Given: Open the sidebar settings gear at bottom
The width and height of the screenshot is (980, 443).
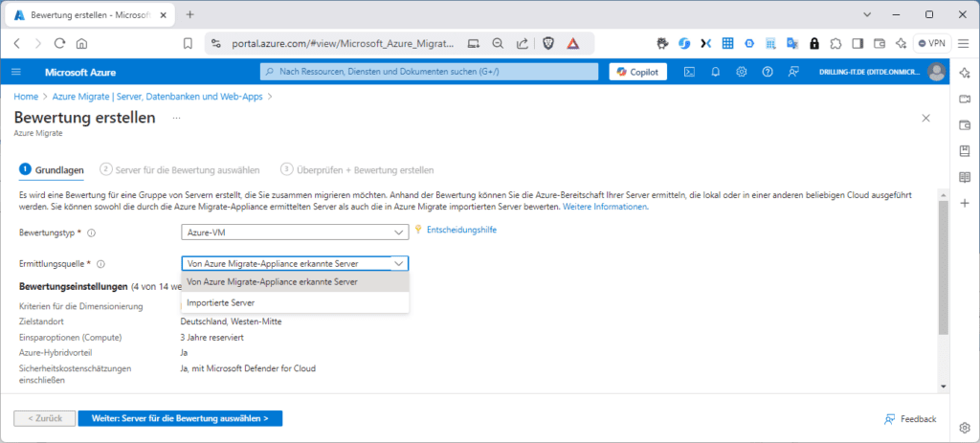Looking at the screenshot, I should click(965, 428).
